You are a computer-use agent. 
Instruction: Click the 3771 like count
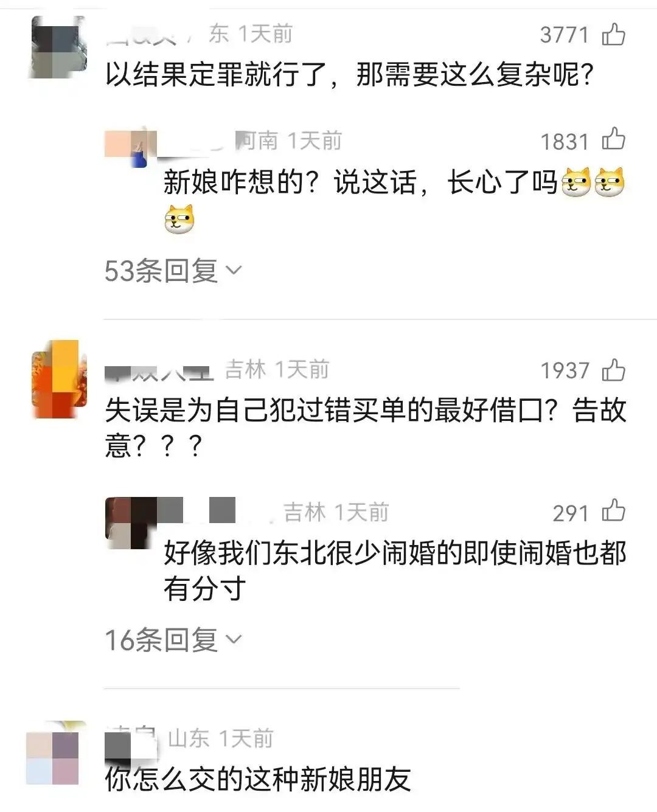(565, 35)
